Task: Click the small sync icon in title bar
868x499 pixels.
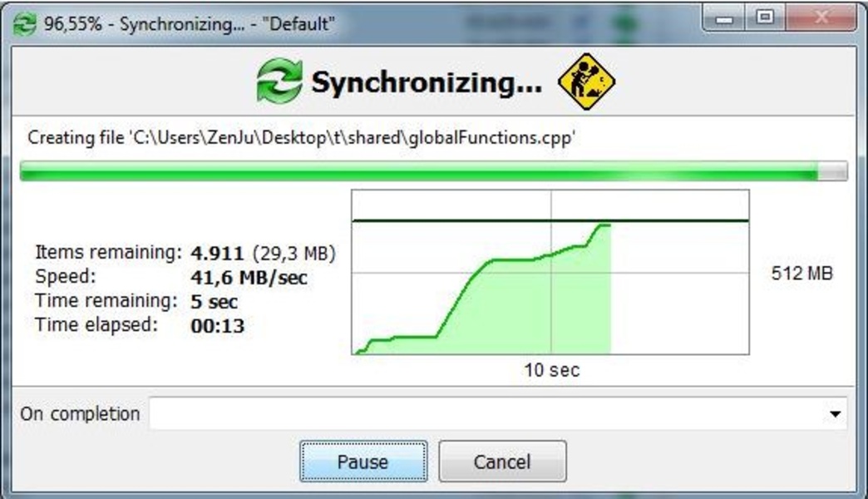Action: click(24, 24)
